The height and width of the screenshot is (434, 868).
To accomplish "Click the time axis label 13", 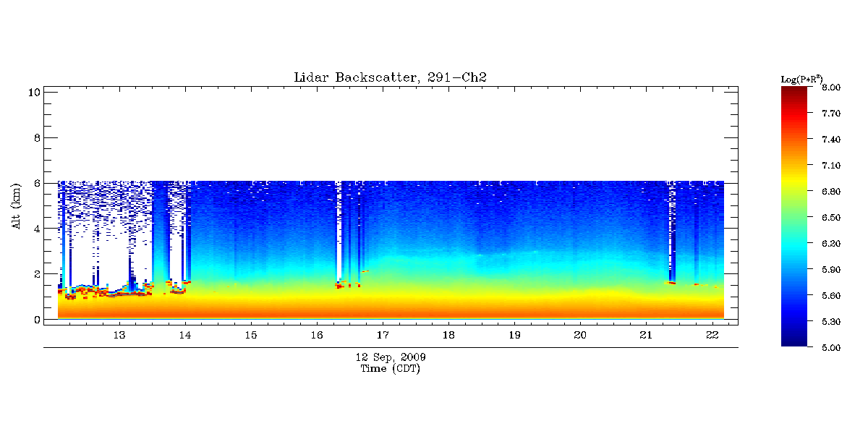I will pyautogui.click(x=119, y=336).
